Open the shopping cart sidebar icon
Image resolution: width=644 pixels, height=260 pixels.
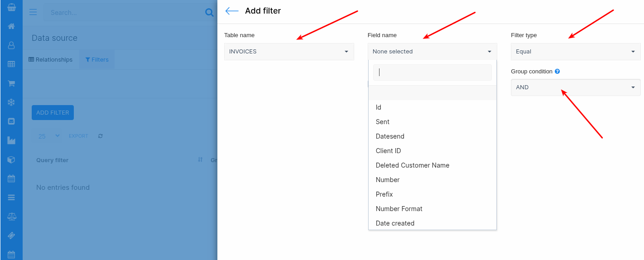click(11, 83)
